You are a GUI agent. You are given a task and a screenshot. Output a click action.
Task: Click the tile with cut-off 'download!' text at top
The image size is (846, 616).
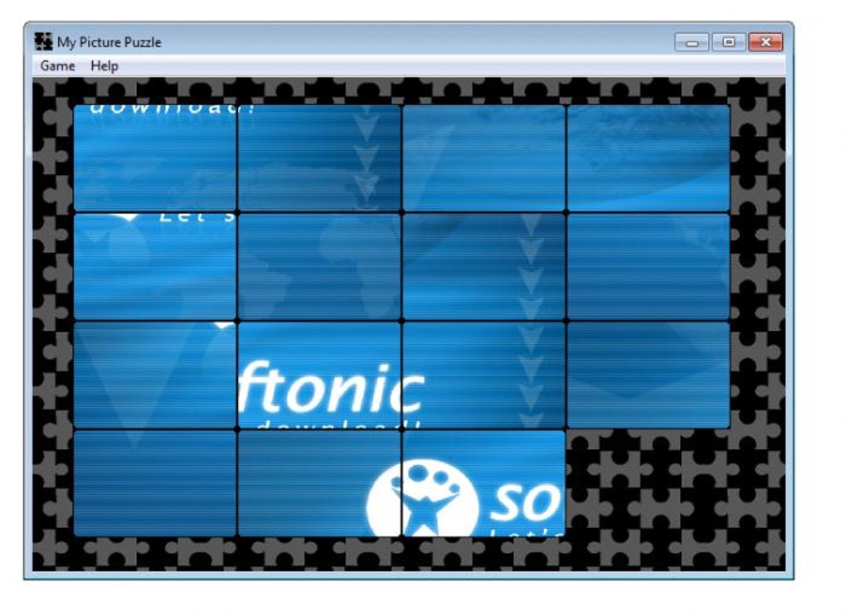[x=155, y=158]
